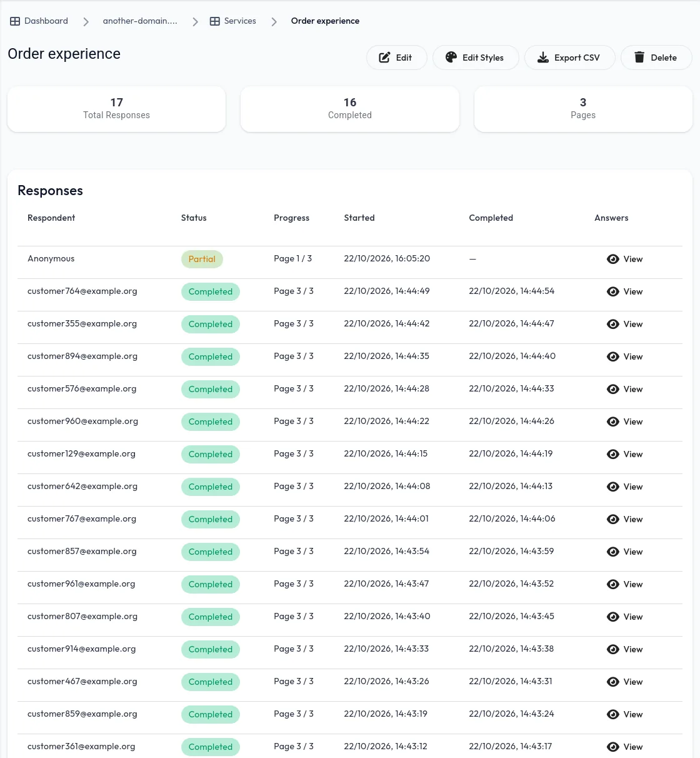Click started time 22/10/2026, 14:44:22
This screenshot has height=758, width=700.
[x=386, y=421]
